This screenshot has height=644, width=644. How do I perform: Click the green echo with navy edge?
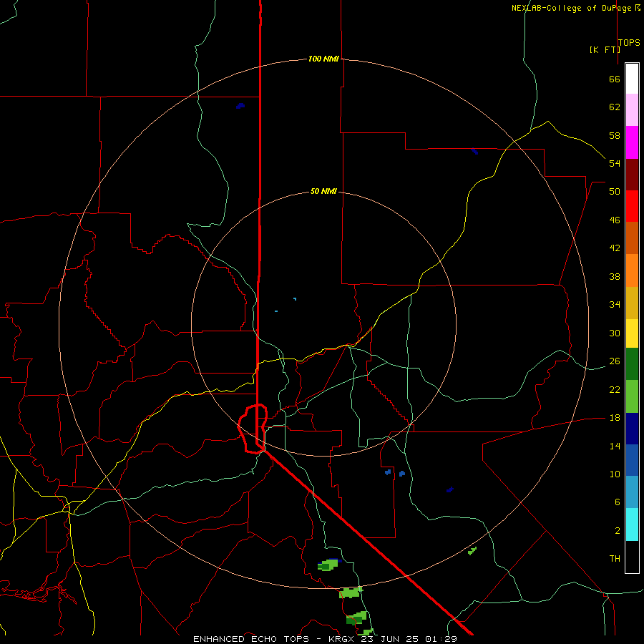click(329, 565)
